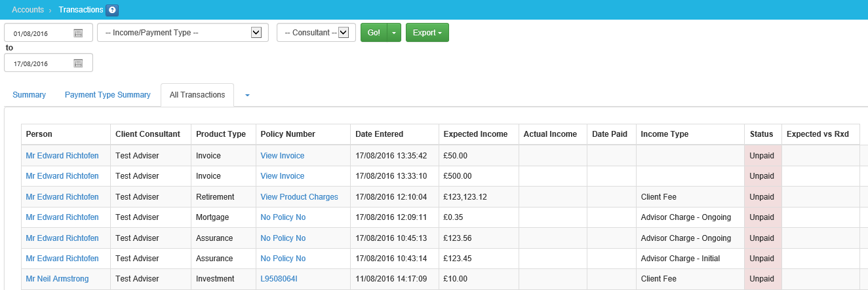Expand the Income/Payment Type dropdown

[x=256, y=33]
